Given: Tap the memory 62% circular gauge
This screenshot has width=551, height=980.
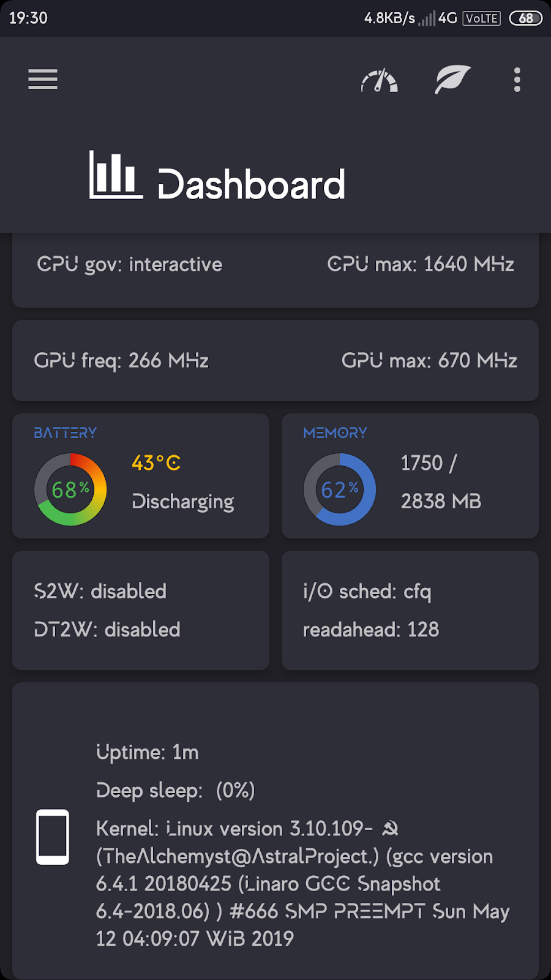Looking at the screenshot, I should point(340,489).
